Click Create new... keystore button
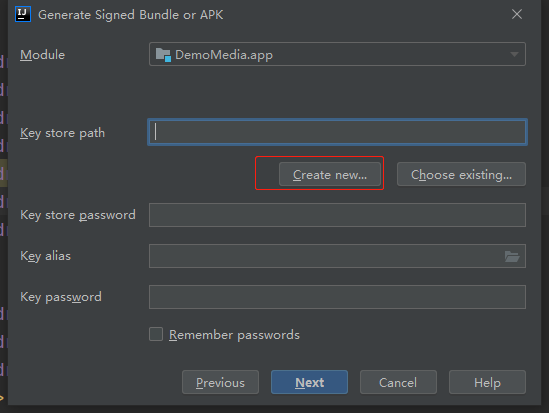The width and height of the screenshot is (549, 413). 330,174
